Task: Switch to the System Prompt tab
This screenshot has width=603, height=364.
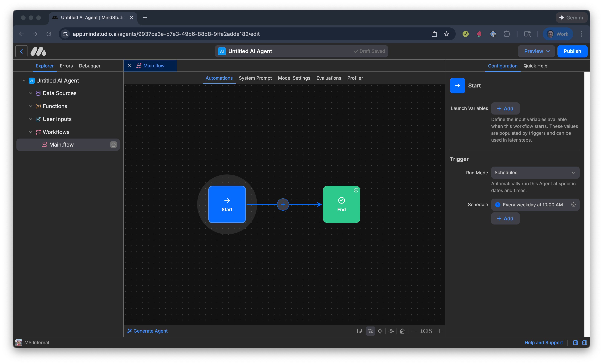Action: [255, 78]
